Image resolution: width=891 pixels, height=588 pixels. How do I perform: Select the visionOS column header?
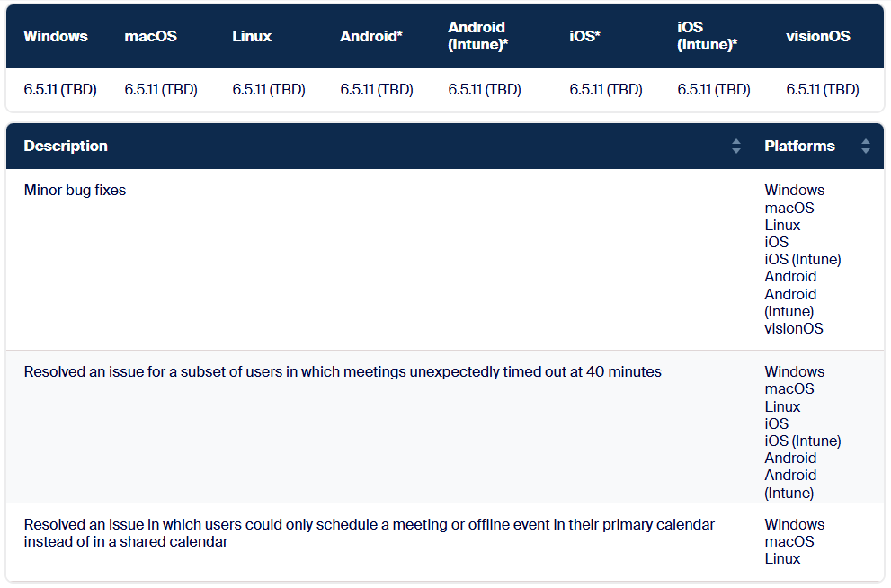[x=818, y=37]
